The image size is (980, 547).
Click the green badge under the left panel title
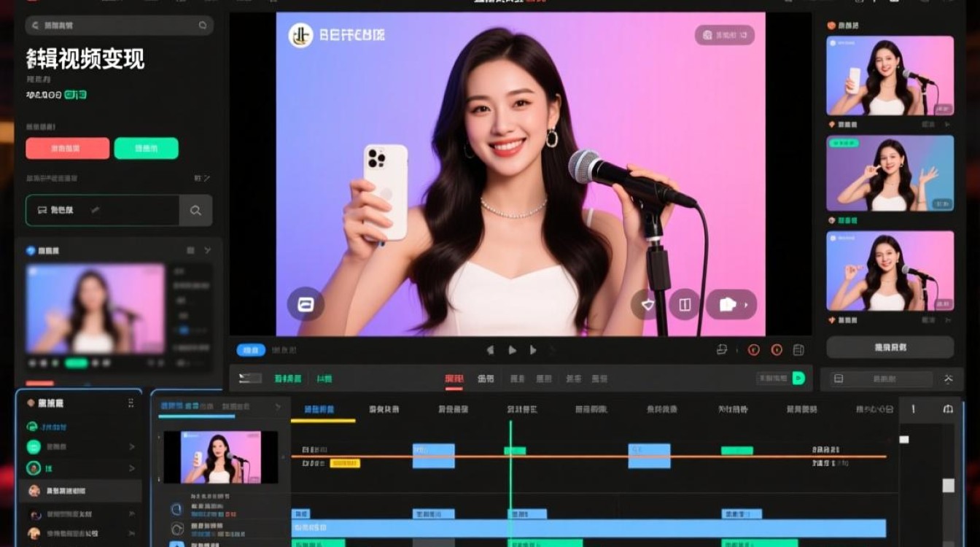(x=76, y=95)
